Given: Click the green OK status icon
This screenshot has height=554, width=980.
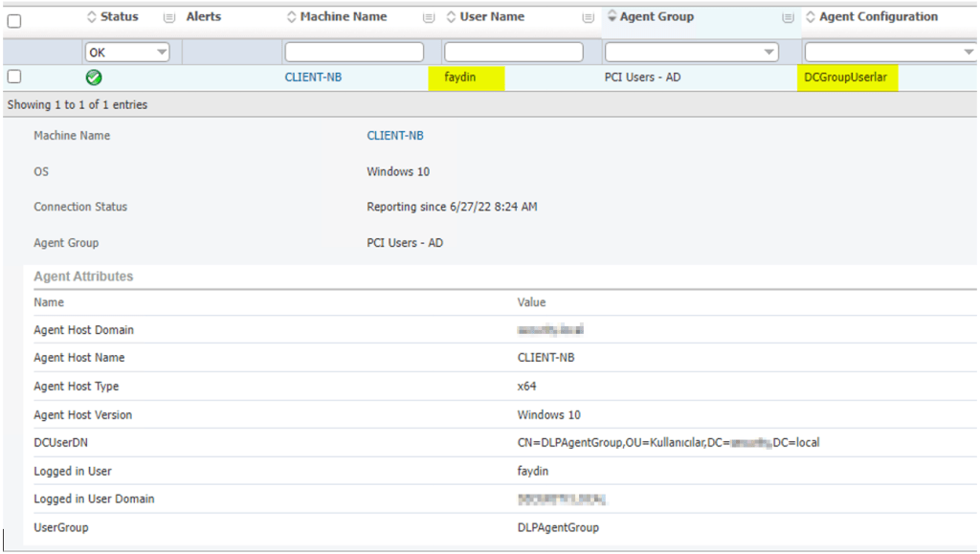Looking at the screenshot, I should [94, 78].
